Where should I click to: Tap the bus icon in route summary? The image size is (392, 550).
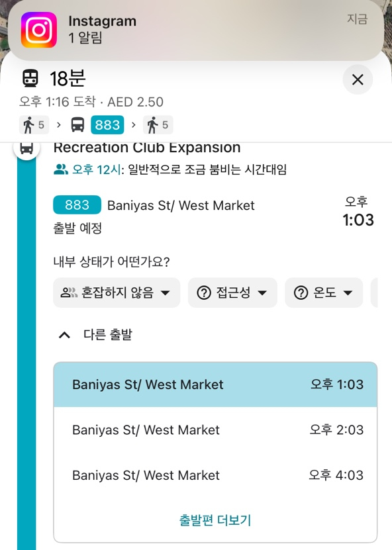click(77, 124)
